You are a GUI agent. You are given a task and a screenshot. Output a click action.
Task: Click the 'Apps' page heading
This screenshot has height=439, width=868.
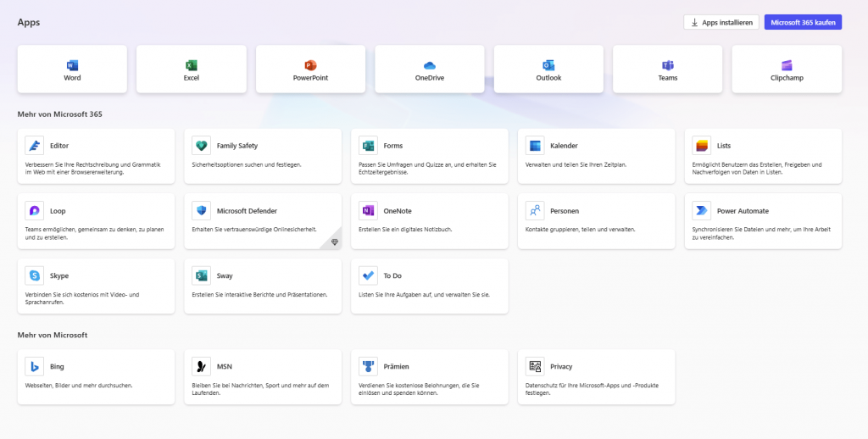pos(29,23)
